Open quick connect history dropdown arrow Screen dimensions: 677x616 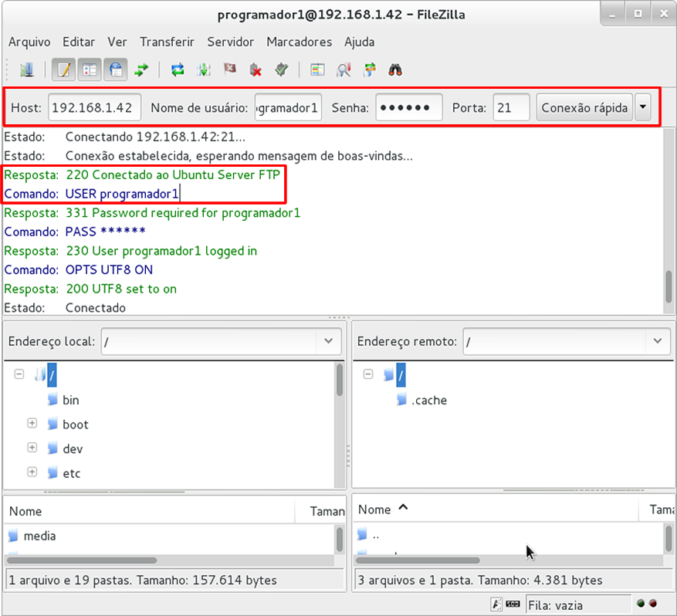point(643,107)
